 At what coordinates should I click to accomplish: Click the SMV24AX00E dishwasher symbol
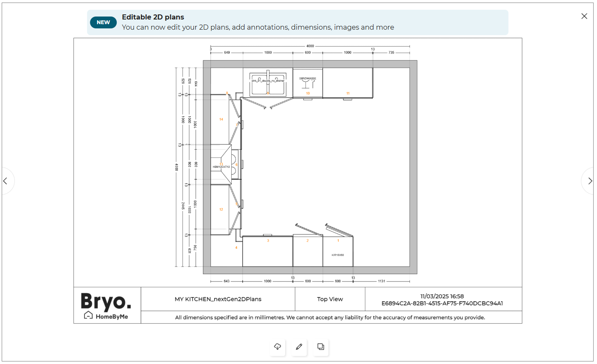308,83
